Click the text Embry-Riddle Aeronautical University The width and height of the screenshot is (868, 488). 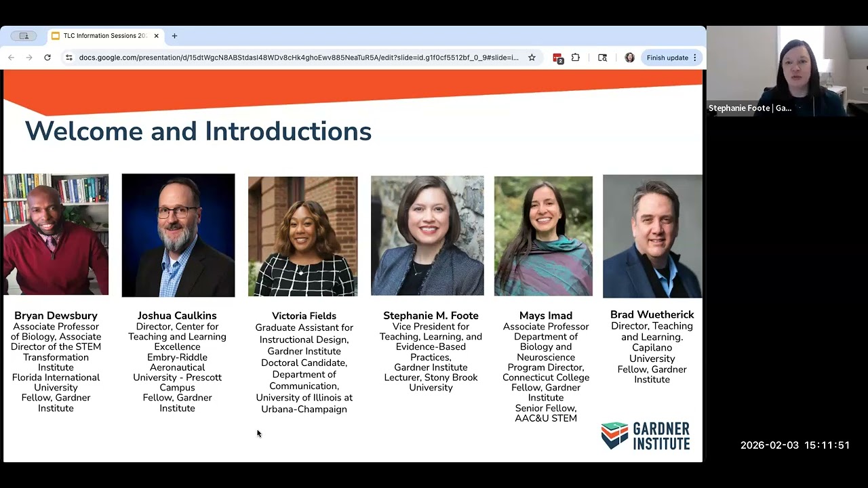[177, 367]
